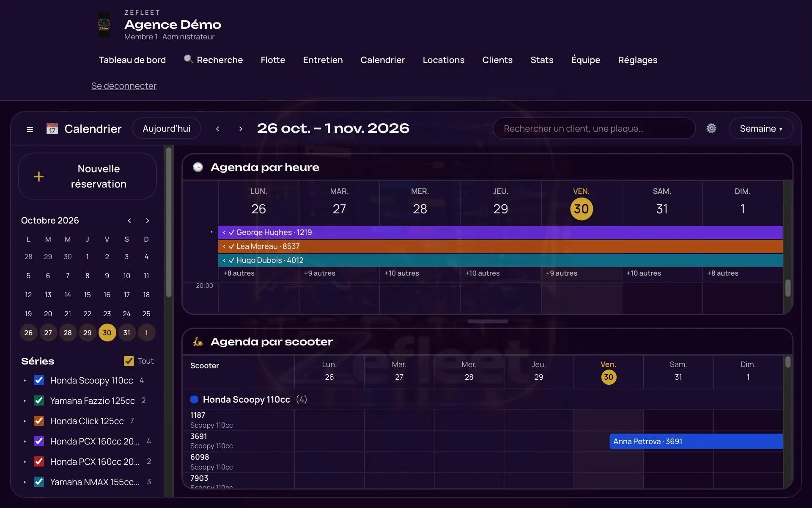Click the Agenda par heure scrollbar thumb

click(788, 288)
